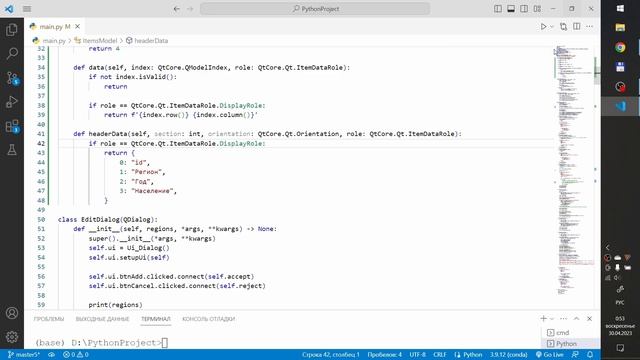Click the feedback icon in status bar

click(575, 355)
